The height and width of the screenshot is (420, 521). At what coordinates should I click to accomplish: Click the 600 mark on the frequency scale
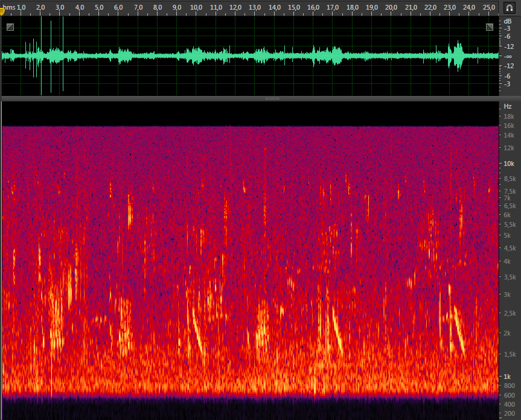510,395
